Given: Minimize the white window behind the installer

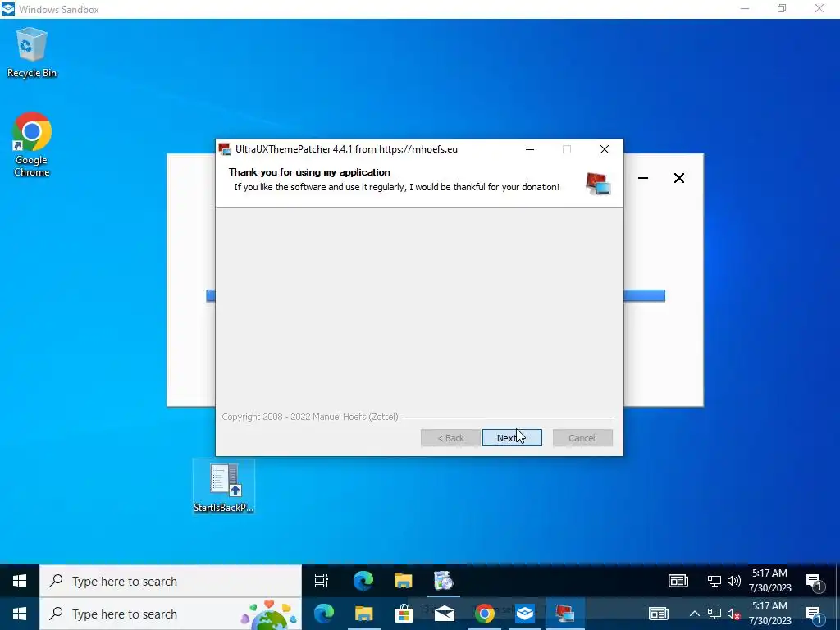Looking at the screenshot, I should coord(643,178).
